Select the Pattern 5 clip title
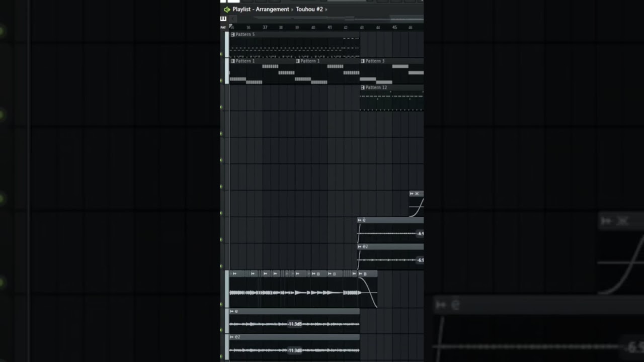644x362 pixels. 245,34
